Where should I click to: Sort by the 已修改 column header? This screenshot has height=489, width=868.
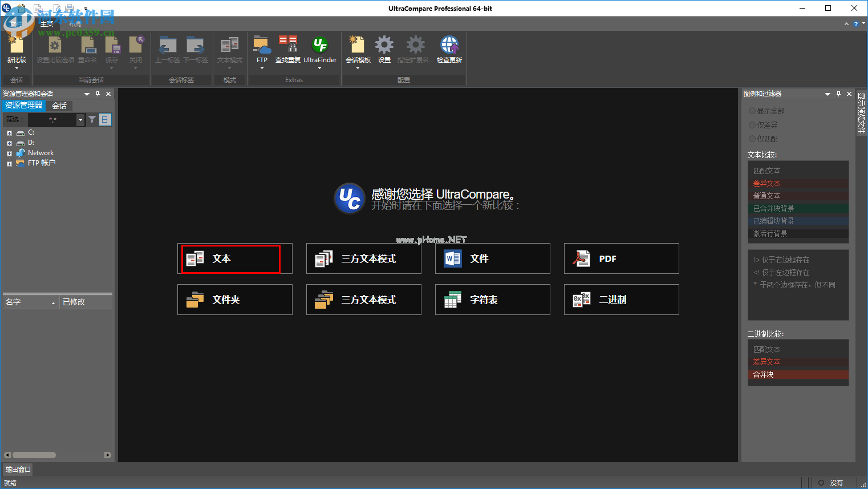pos(86,302)
